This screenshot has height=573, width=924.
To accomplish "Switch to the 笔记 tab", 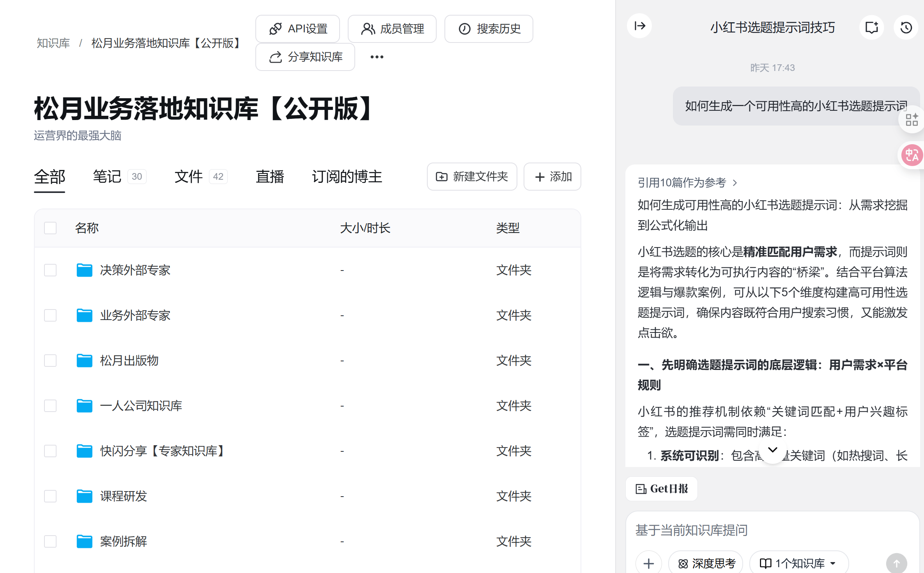I will pos(107,177).
